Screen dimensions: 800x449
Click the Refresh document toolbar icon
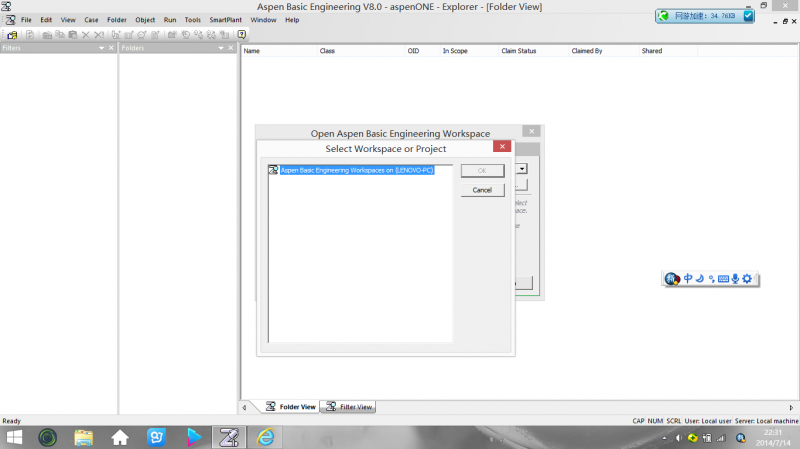30,35
